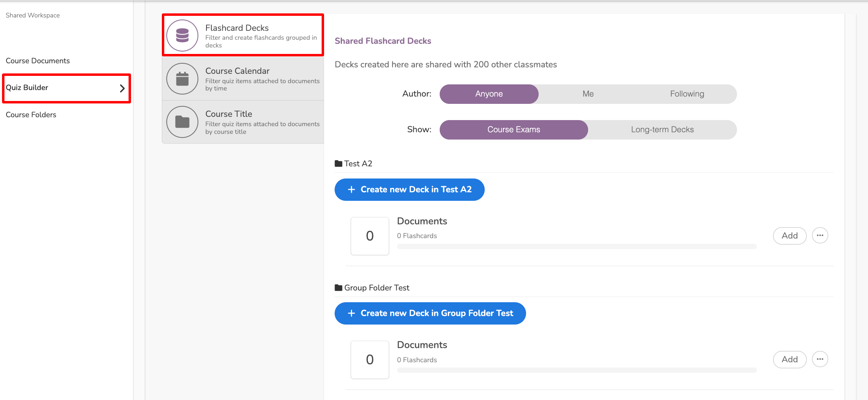The image size is (868, 400).
Task: Set Author filter to Me
Action: tap(588, 94)
